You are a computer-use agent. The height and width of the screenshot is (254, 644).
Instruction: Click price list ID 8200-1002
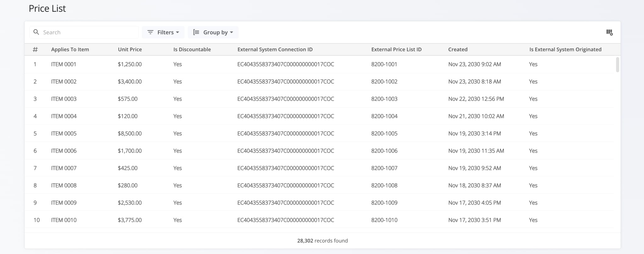384,82
